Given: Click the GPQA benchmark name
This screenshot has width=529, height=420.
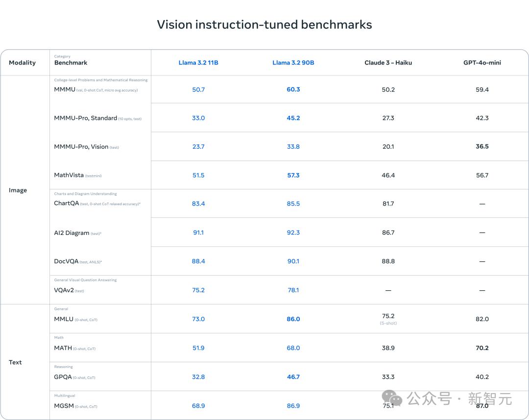Looking at the screenshot, I should [63, 377].
